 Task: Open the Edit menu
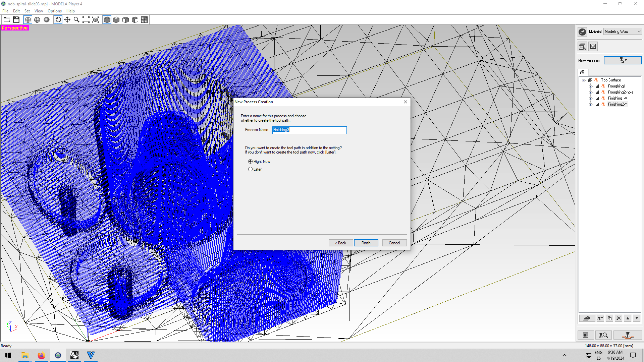pyautogui.click(x=16, y=11)
